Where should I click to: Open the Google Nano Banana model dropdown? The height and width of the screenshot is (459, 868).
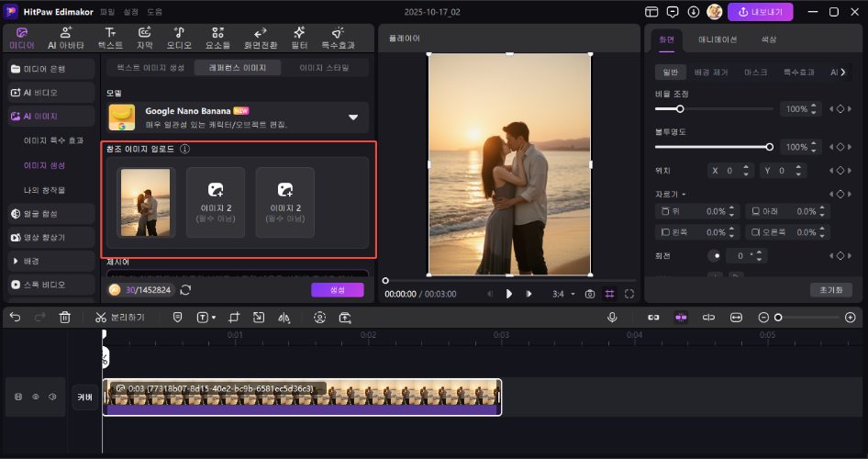tap(353, 117)
